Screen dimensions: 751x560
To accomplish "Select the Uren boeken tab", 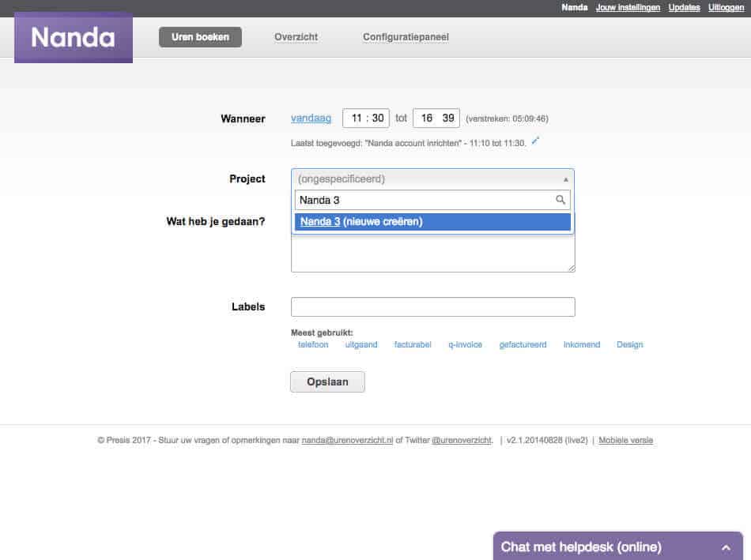I will [200, 37].
